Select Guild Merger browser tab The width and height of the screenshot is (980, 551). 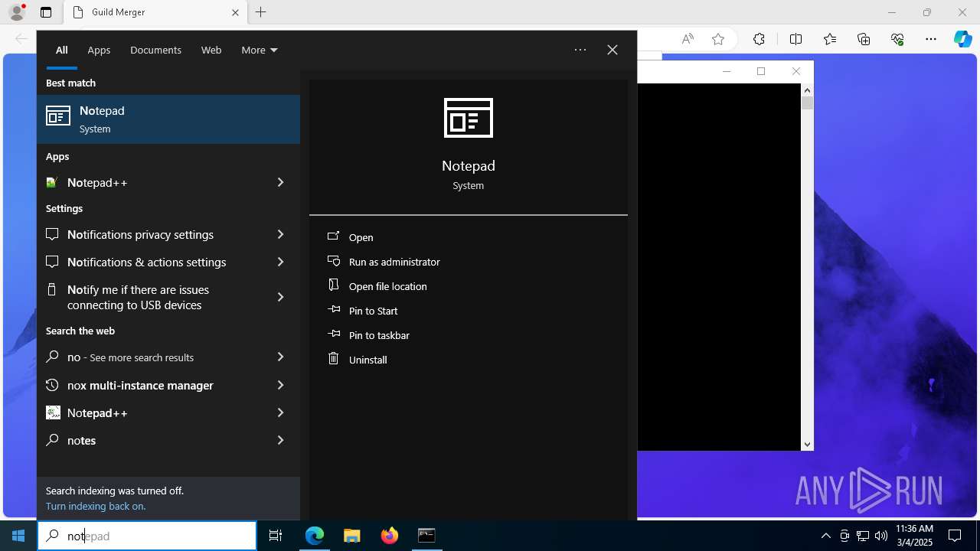click(155, 12)
